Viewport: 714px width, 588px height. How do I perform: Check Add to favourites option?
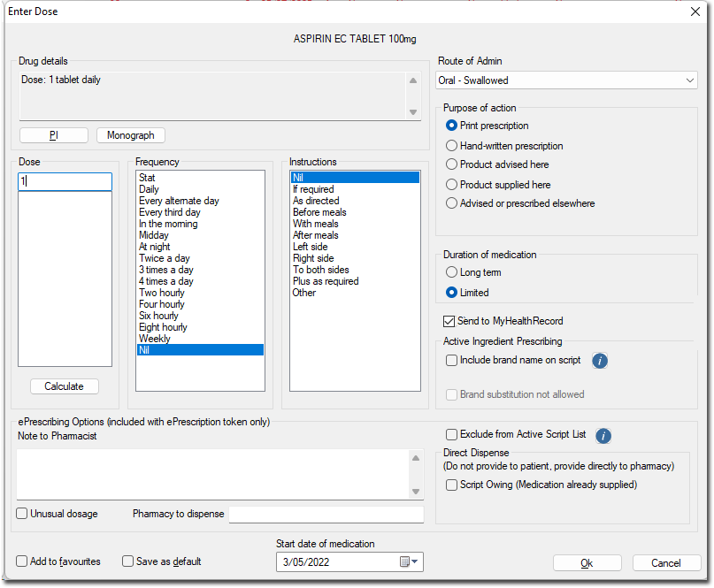click(x=22, y=561)
